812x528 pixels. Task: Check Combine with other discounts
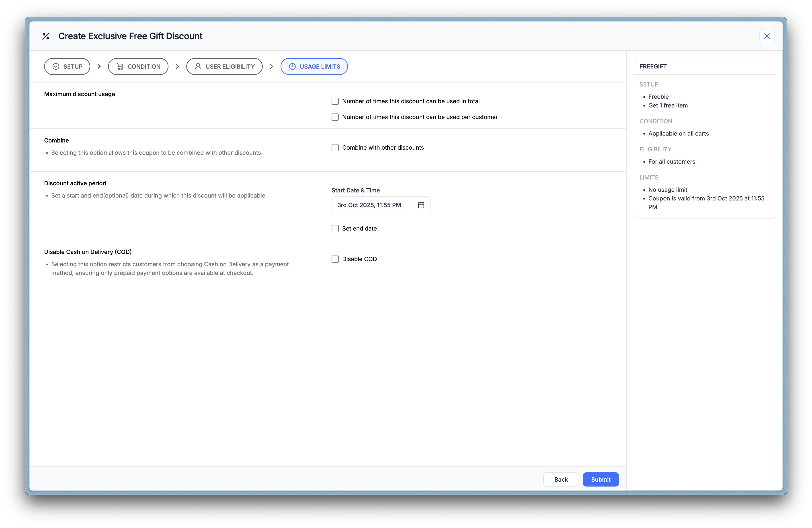(335, 147)
